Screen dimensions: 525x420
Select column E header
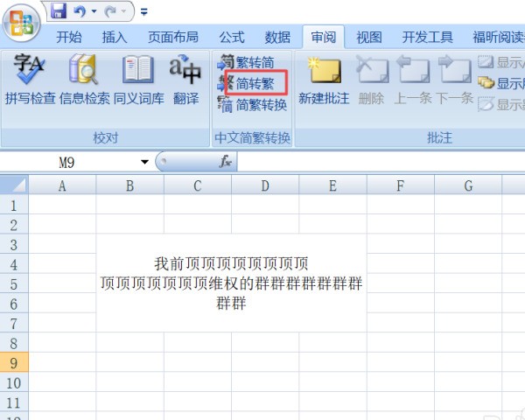pyautogui.click(x=332, y=185)
